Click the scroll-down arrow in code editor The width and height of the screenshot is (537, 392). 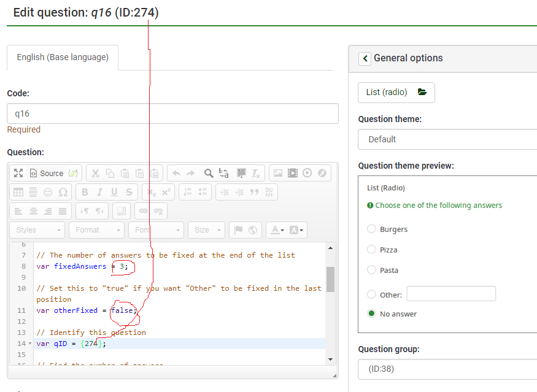point(330,359)
